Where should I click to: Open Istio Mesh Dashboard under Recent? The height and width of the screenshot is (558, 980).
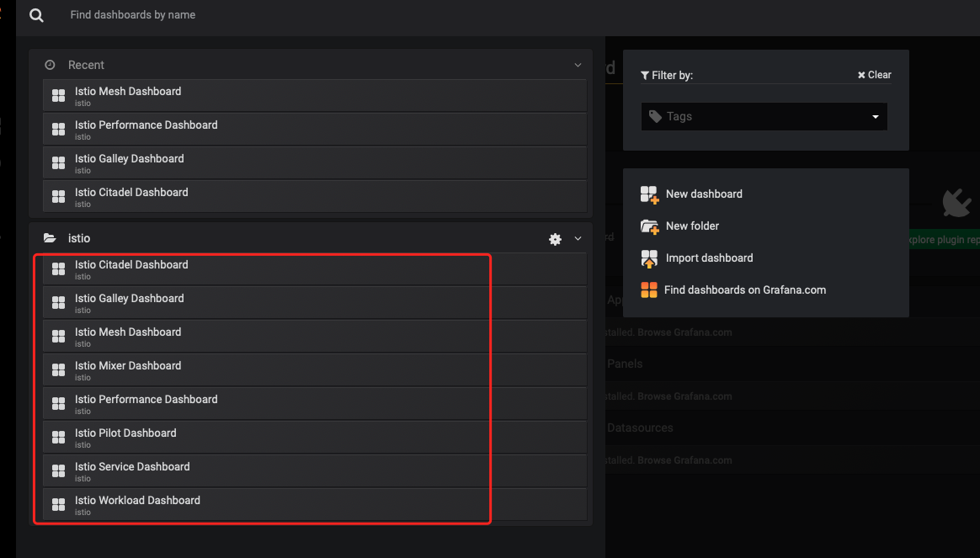coord(314,96)
